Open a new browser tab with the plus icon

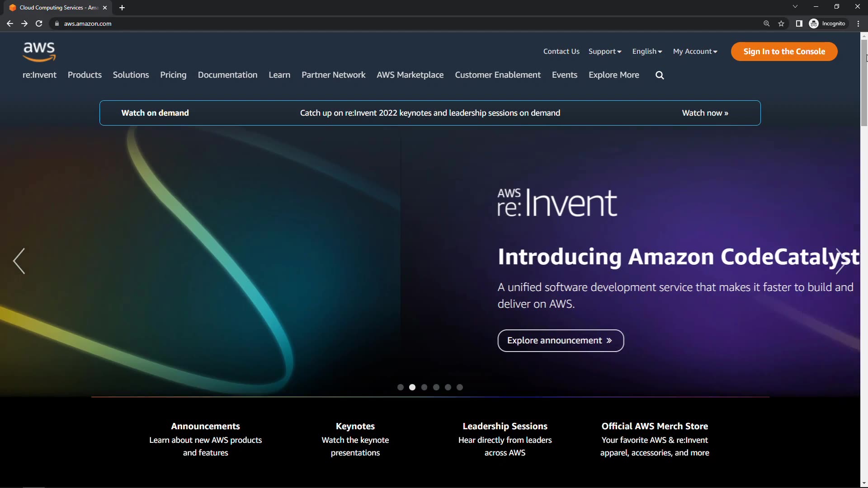pyautogui.click(x=122, y=8)
